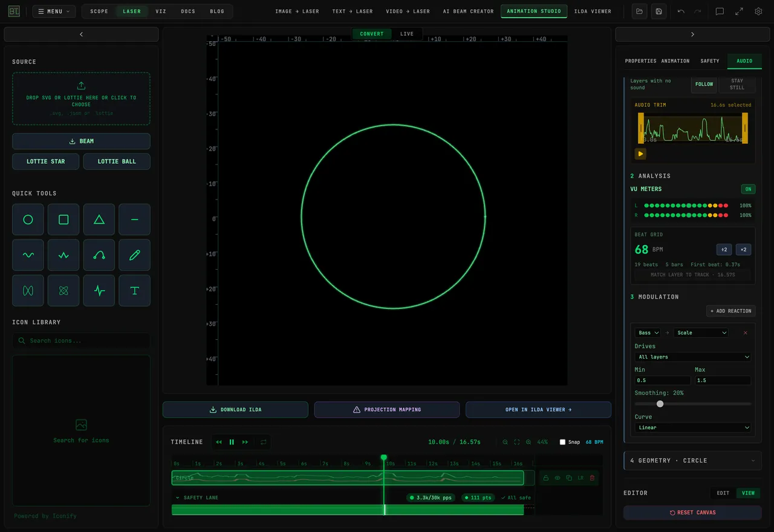This screenshot has height=532, width=774.
Task: Load the Lottie Star sample
Action: coord(45,161)
